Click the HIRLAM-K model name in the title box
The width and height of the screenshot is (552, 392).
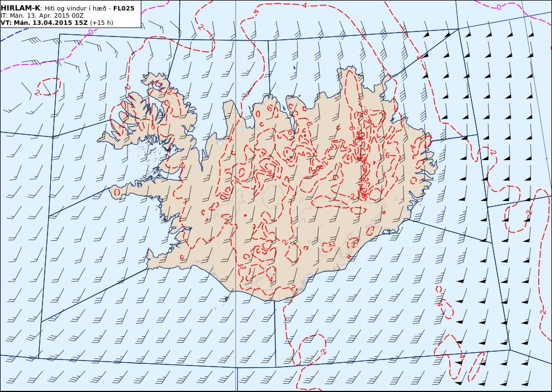[x=20, y=8]
